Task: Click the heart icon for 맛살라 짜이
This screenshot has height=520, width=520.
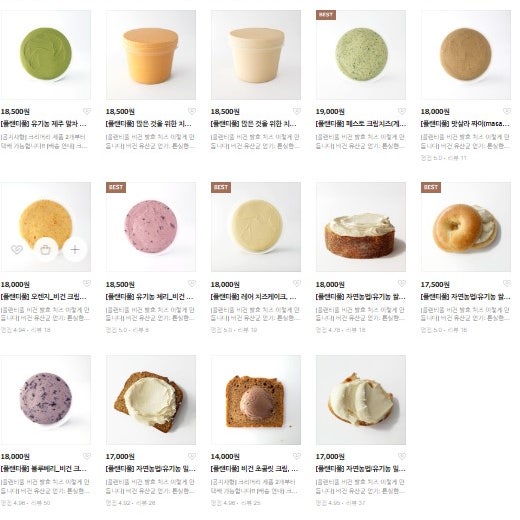Action: click(507, 111)
